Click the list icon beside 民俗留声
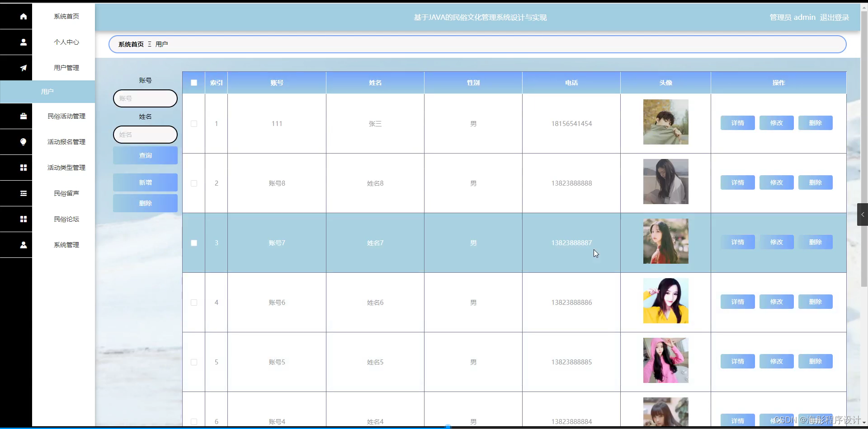The height and width of the screenshot is (429, 868). click(24, 193)
